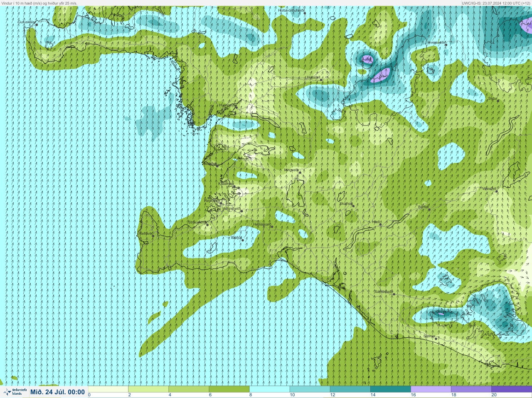Select the 2–4 m/s light green legend swatch
Screen dimensions: 532x398
148,389
